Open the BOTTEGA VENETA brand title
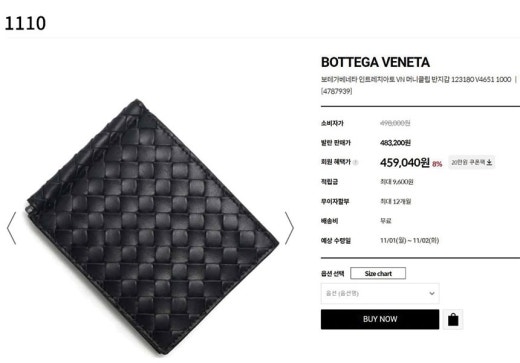Image resolution: width=520 pixels, height=363 pixels. [x=375, y=62]
